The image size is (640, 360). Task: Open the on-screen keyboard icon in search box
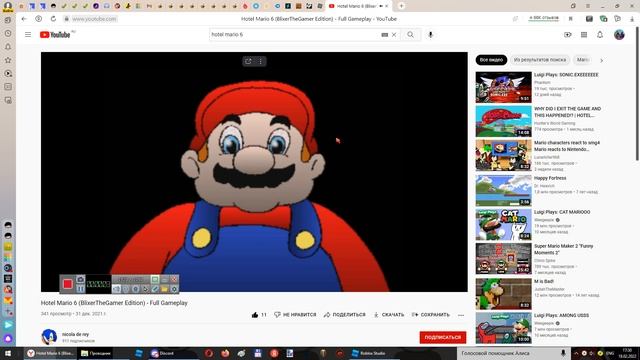coord(384,35)
